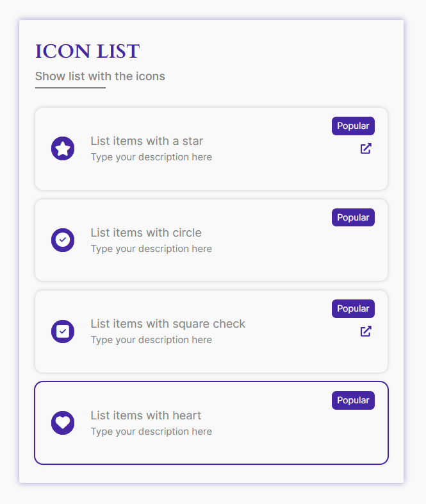The width and height of the screenshot is (426, 504).
Task: Click the square check icon
Action: (x=63, y=332)
